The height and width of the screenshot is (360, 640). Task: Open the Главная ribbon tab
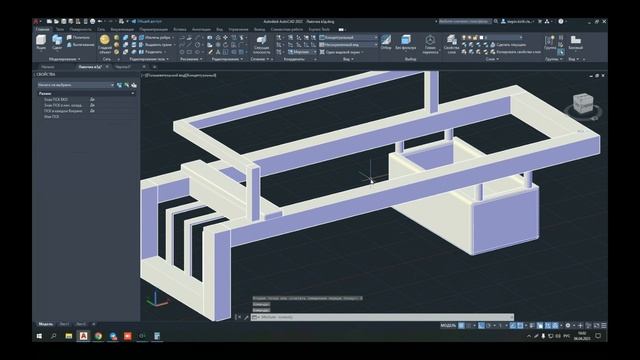click(42, 29)
